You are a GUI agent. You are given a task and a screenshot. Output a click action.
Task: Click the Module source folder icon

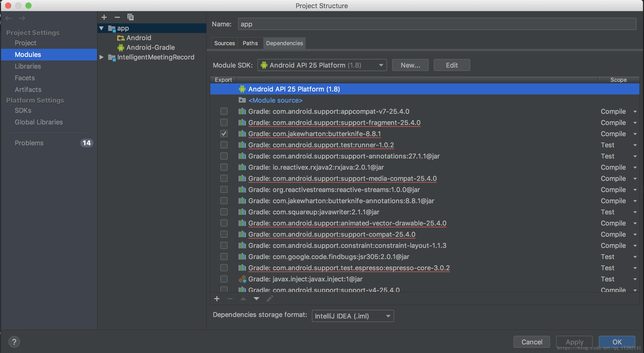click(242, 100)
